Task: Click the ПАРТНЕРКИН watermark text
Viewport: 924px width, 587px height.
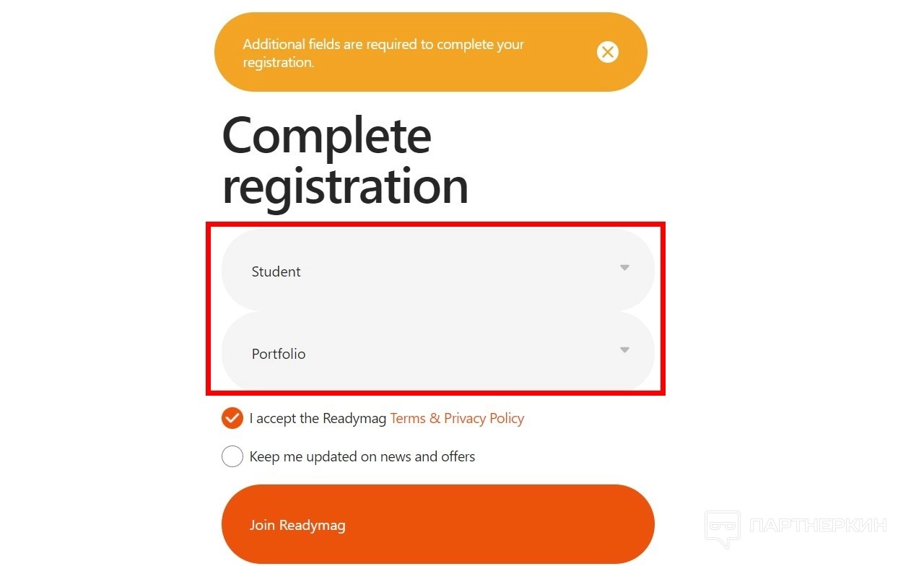Action: (818, 525)
